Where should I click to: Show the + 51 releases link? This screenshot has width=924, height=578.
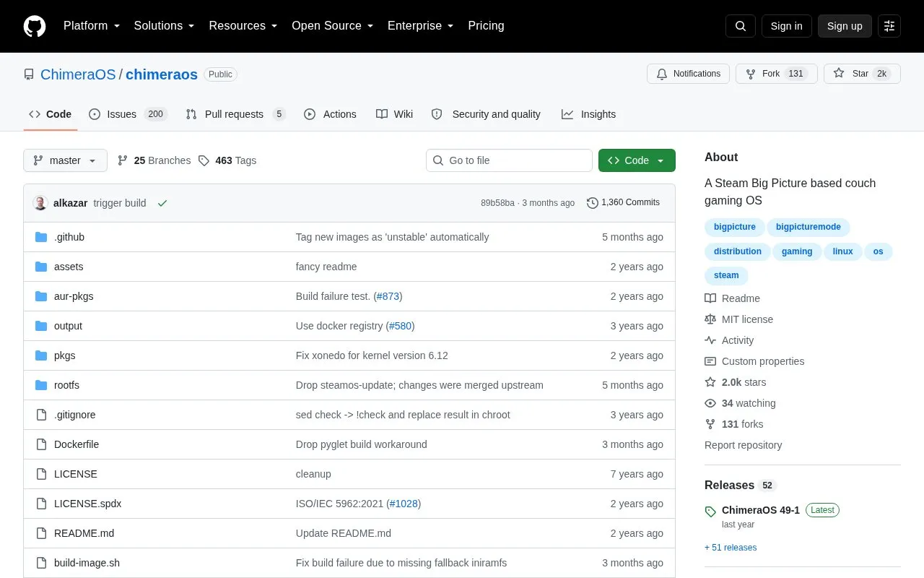[731, 548]
